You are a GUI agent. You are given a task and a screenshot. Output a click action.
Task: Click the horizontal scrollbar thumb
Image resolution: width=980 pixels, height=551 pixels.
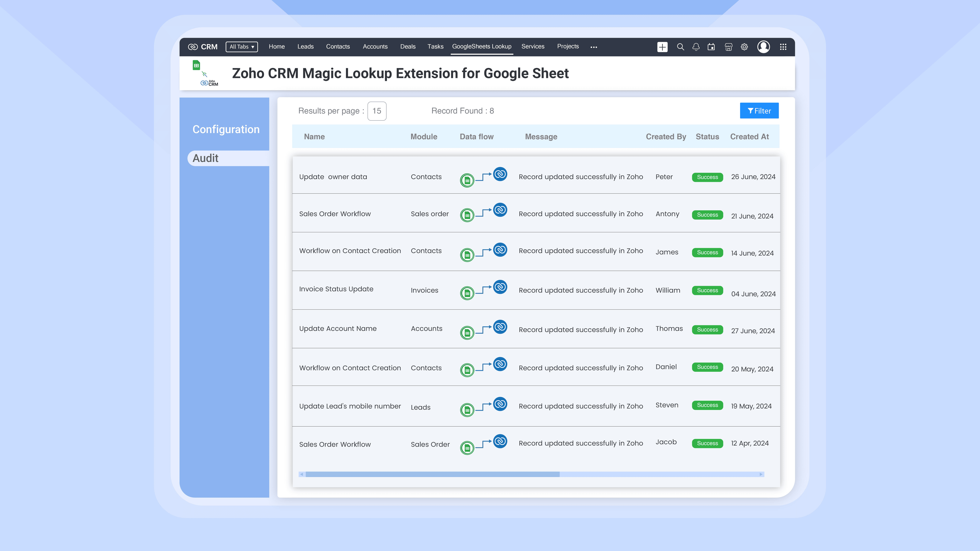(x=433, y=474)
